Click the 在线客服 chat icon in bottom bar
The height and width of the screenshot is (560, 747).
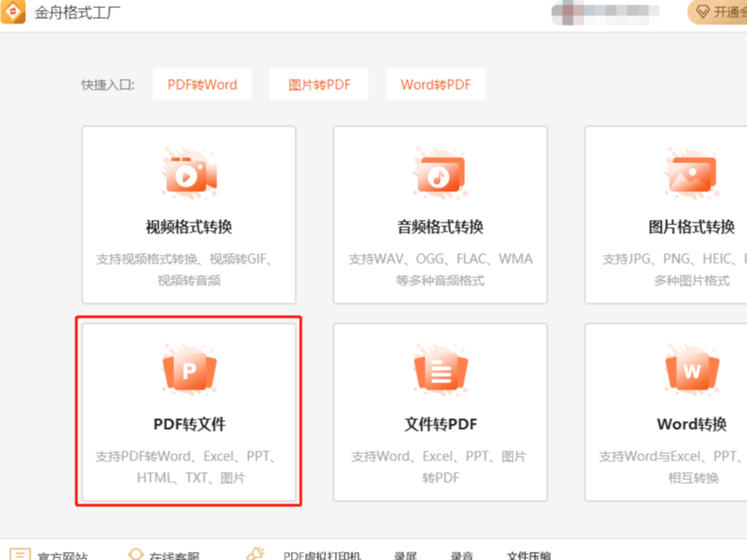point(136,555)
